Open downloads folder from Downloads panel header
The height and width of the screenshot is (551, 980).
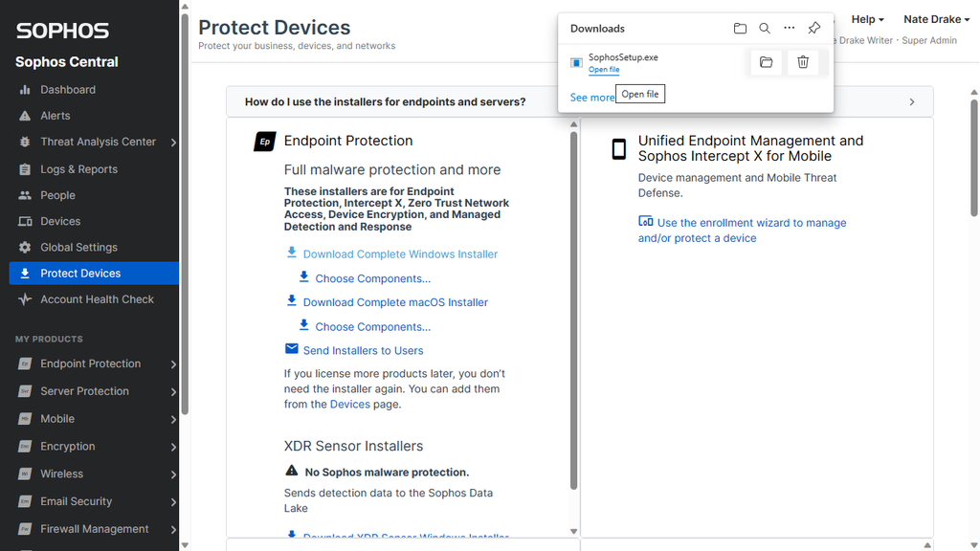click(x=740, y=28)
